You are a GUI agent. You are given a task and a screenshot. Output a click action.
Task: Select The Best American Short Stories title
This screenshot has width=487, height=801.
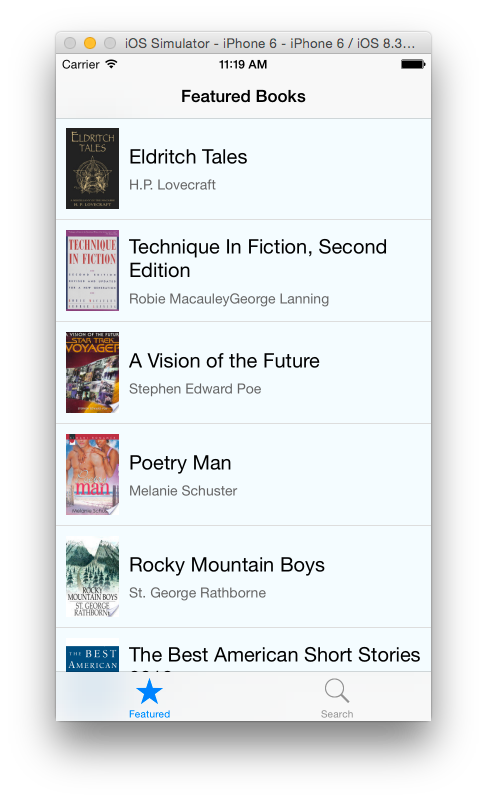tap(274, 655)
